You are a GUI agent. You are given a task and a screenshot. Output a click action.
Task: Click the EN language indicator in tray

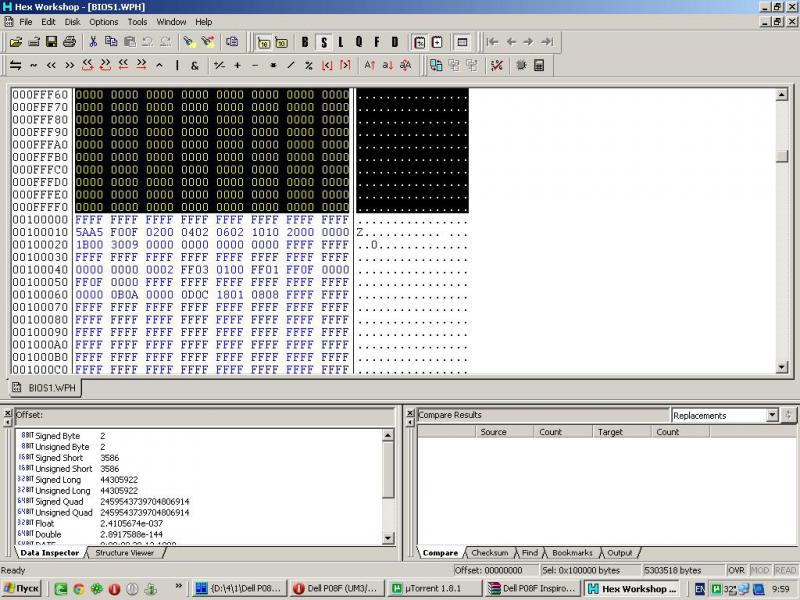click(699, 589)
